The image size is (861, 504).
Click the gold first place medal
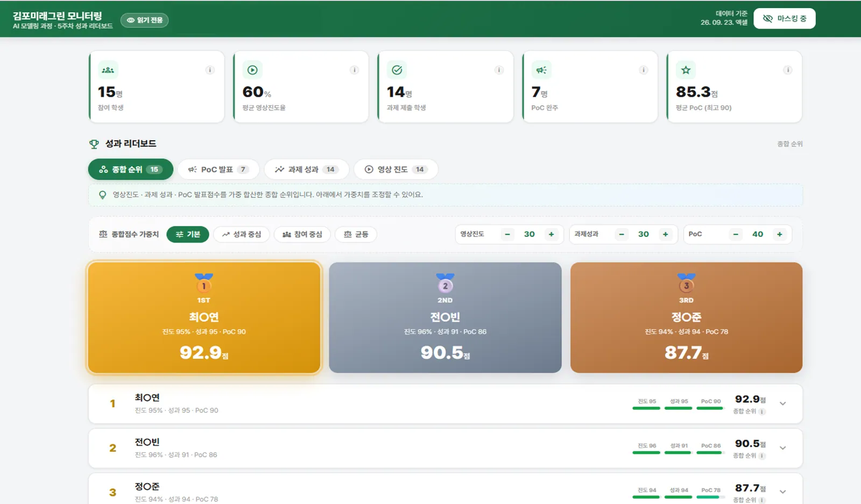[x=203, y=283]
